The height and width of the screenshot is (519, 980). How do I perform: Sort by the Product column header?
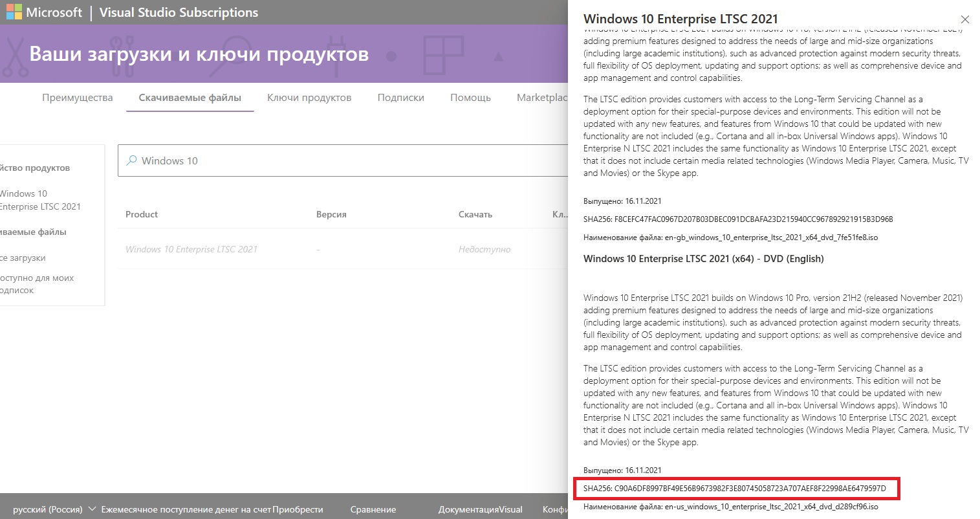pyautogui.click(x=142, y=214)
